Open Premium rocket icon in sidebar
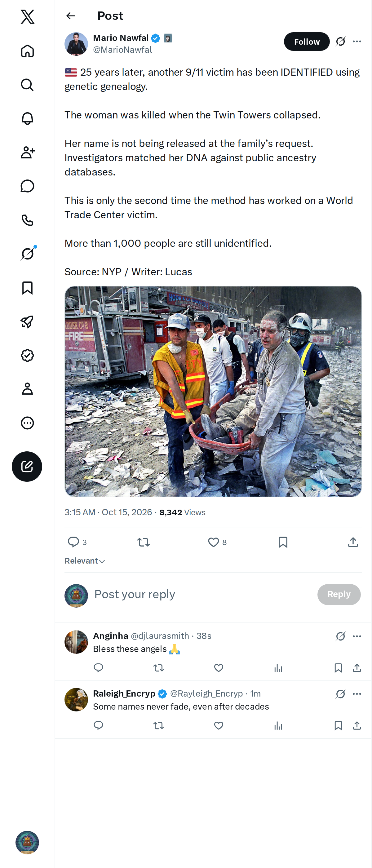The image size is (372, 868). (27, 322)
